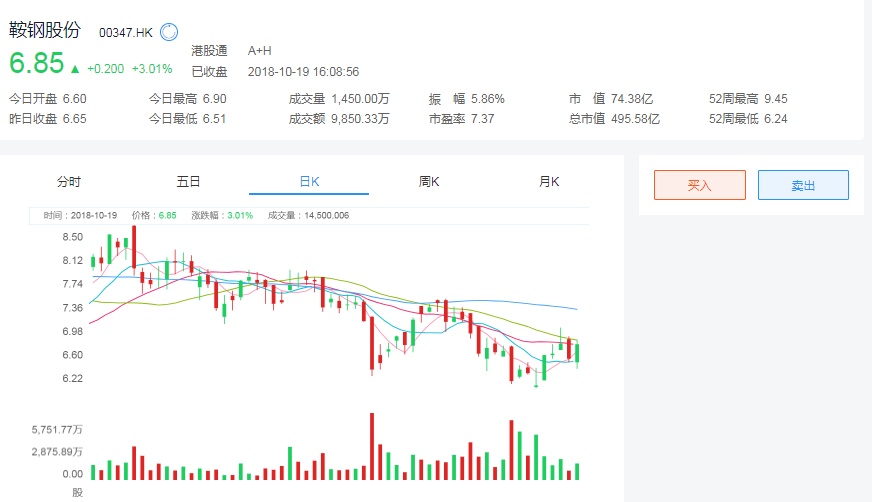Open the 五日 five-day chart tab
The width and height of the screenshot is (872, 502).
[x=189, y=181]
